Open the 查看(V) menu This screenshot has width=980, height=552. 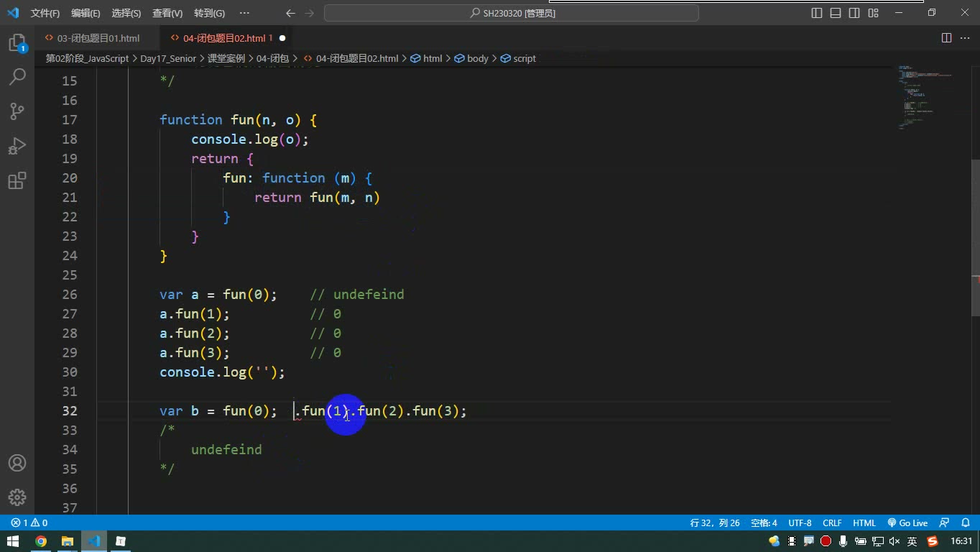(167, 13)
